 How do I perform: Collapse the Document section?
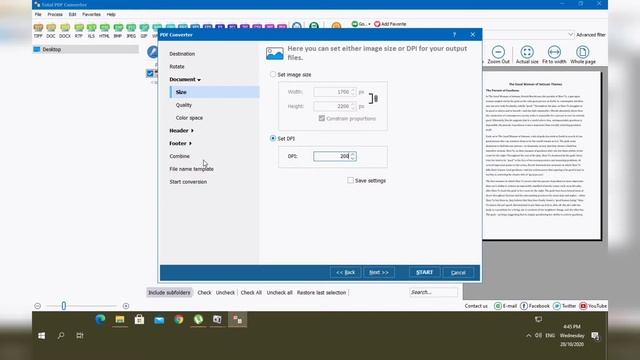185,79
